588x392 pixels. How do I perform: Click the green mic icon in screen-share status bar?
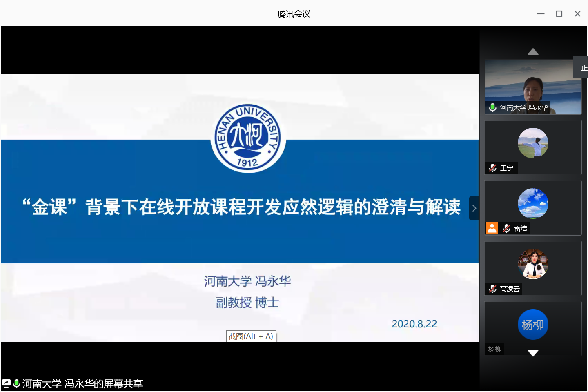coord(16,384)
